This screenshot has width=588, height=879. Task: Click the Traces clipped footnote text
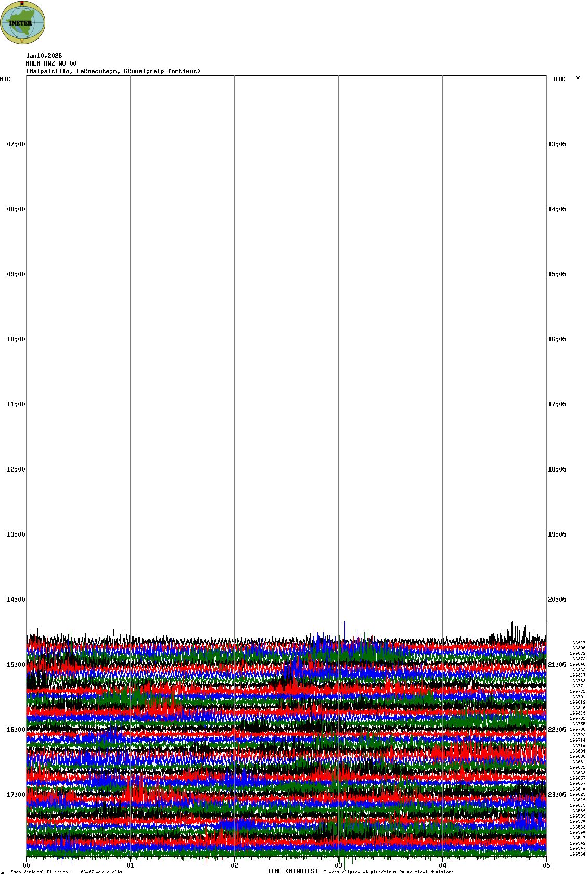[x=388, y=872]
